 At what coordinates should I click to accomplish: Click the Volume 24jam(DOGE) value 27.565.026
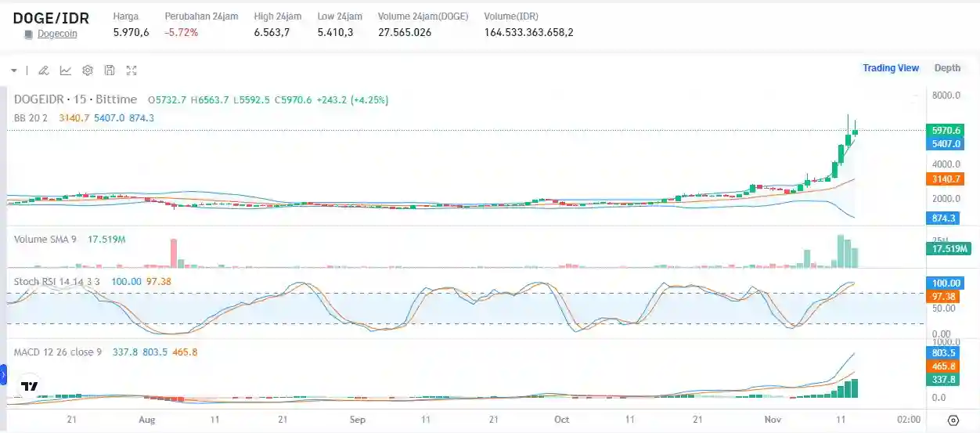pos(405,32)
